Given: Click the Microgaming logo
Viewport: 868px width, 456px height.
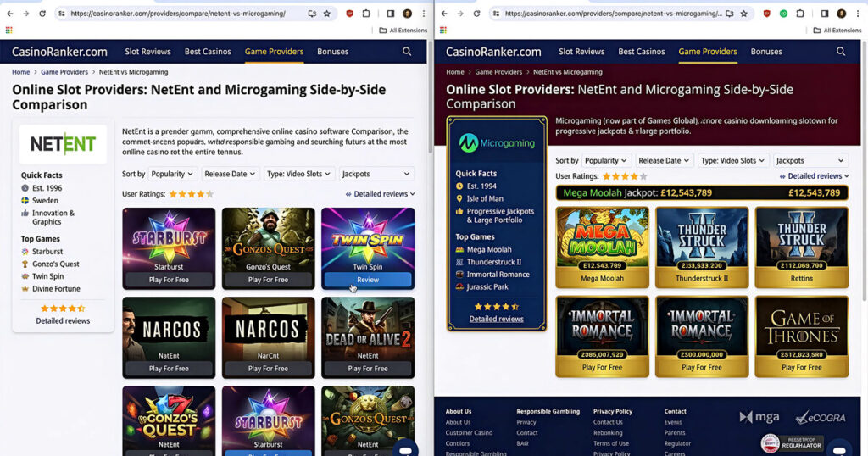Looking at the screenshot, I should coord(497,142).
